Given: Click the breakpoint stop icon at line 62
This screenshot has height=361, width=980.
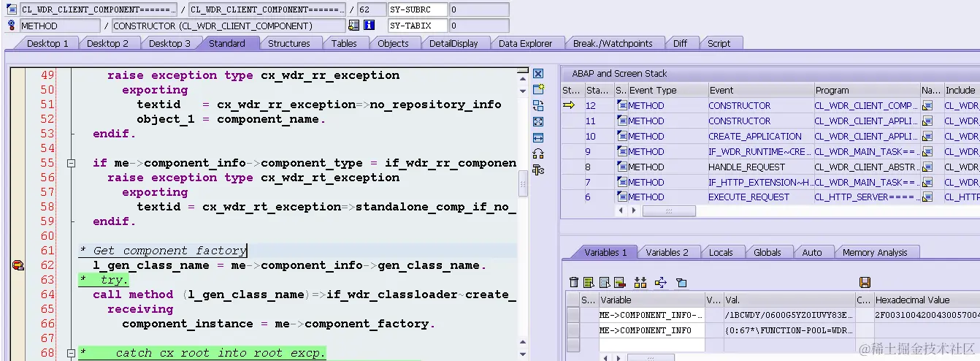Looking at the screenshot, I should tap(18, 265).
